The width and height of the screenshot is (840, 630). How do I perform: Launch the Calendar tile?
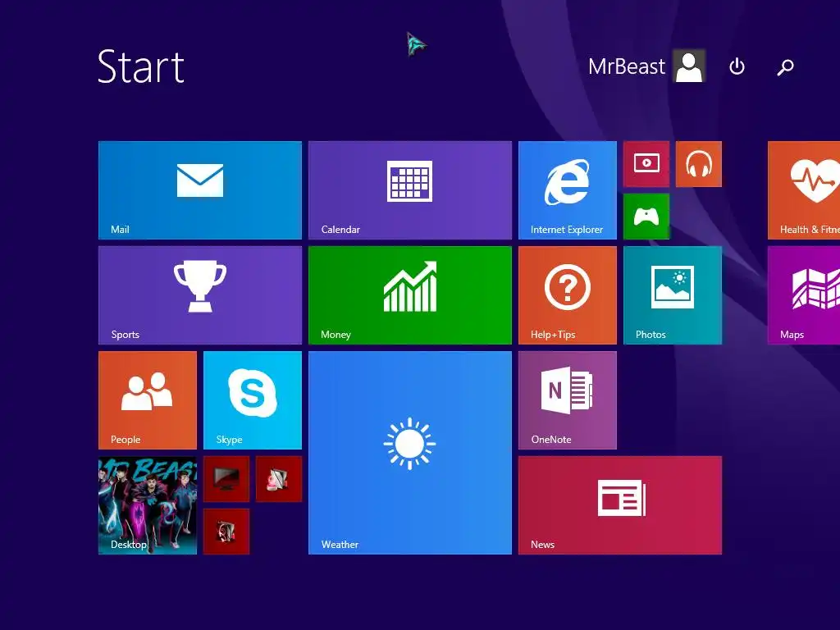click(x=410, y=190)
